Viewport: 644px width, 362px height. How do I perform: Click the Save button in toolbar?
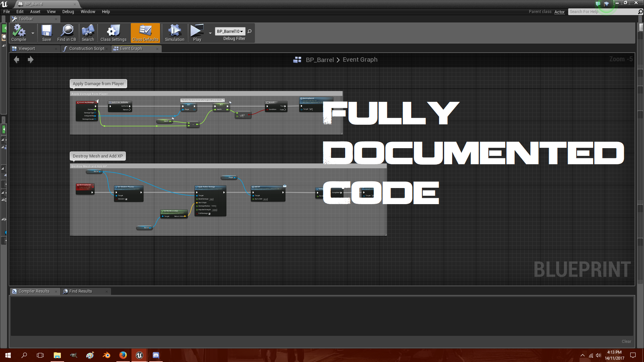[x=46, y=33]
